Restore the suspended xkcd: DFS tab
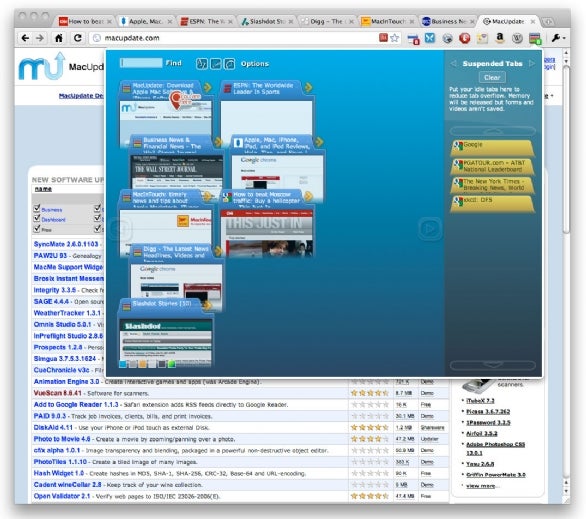 coord(492,204)
